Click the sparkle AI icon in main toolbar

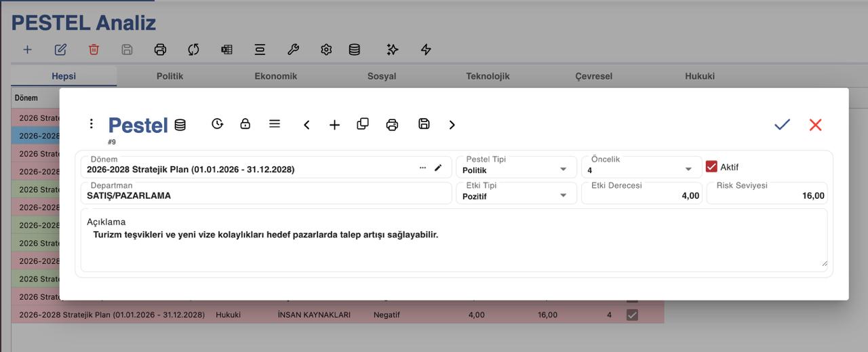tap(392, 50)
